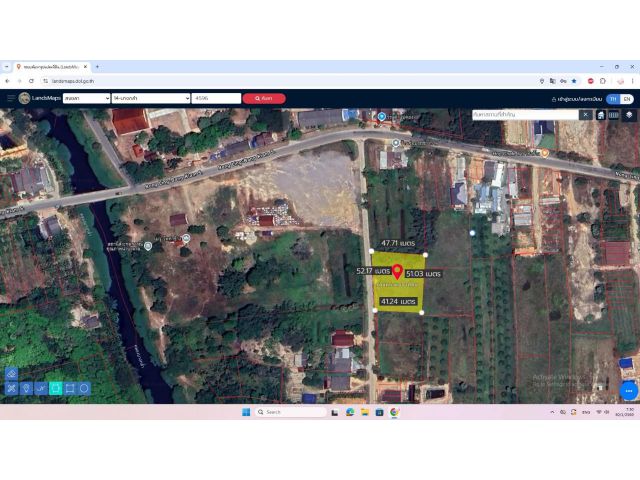Click the orange place marker on main road
The image size is (640, 480).
click(x=544, y=153)
